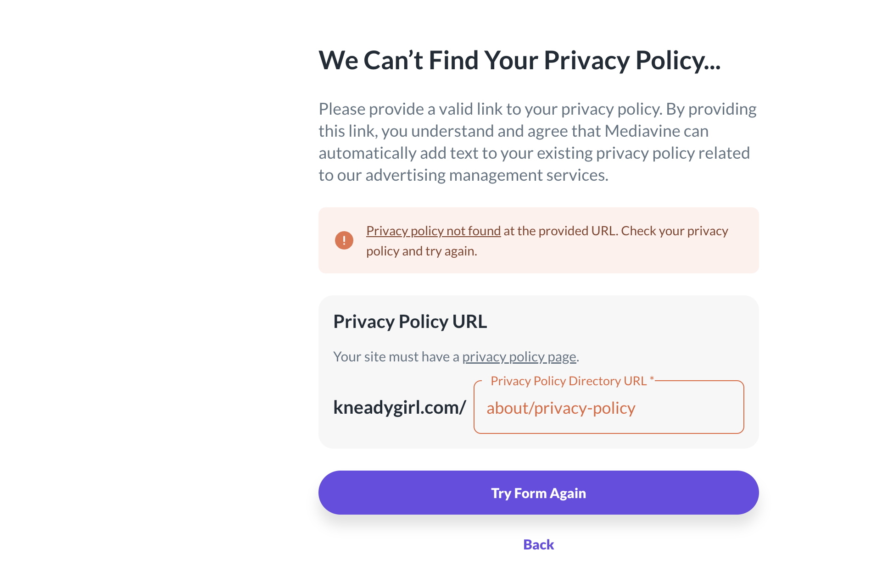Click the orange exclamation error icon
Viewport: 882px width, 588px height.
click(344, 240)
